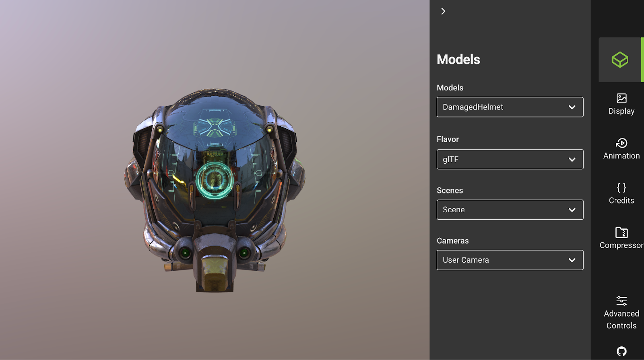Click the Advanced Controls sliders icon

coord(621,301)
